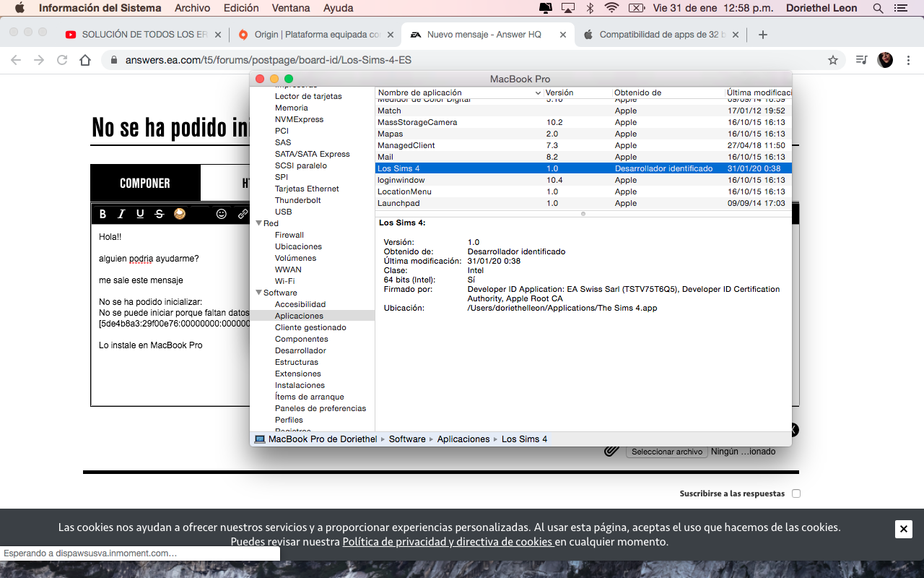The height and width of the screenshot is (578, 924).
Task: Apply italic formatting in the message editor
Action: [121, 214]
